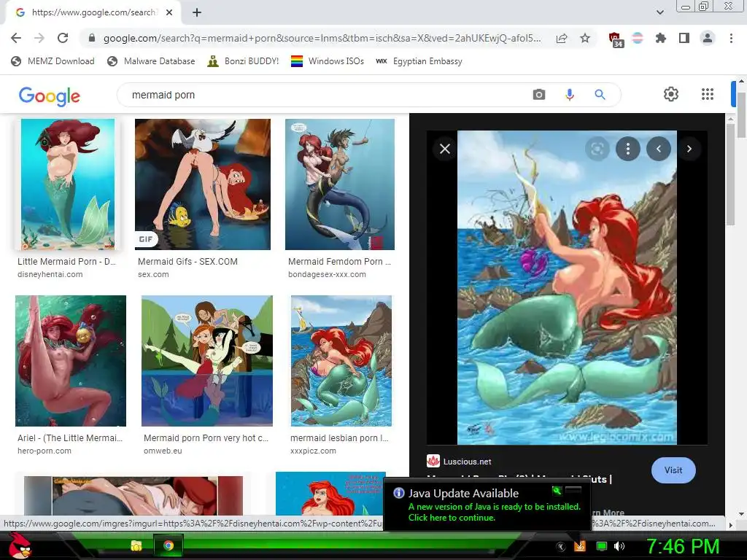Open the volume tray icon
Screen dimensions: 747x560
tap(619, 546)
